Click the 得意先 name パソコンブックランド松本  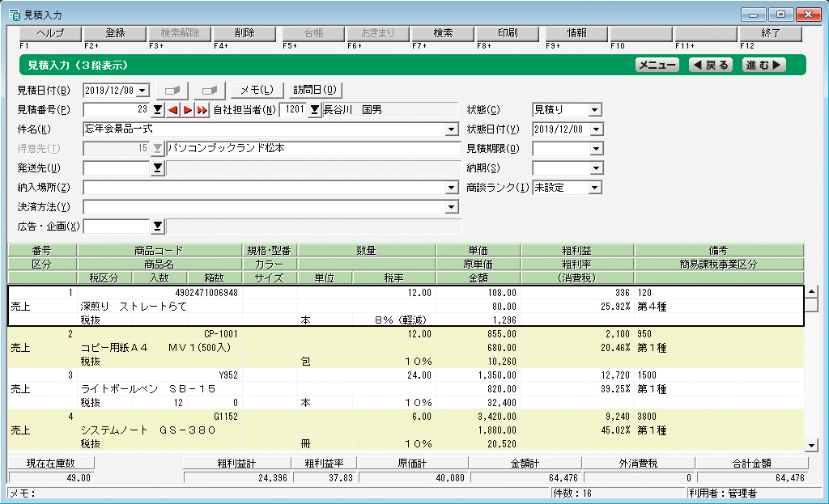pos(313,149)
